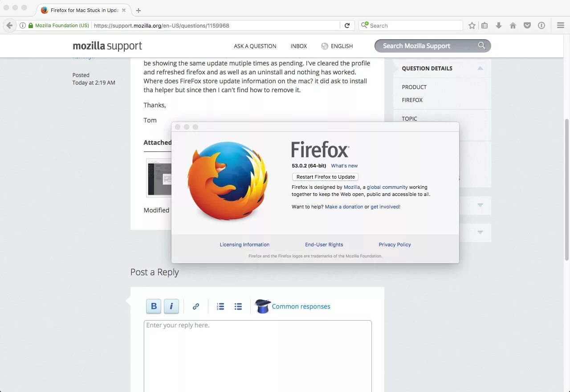This screenshot has width=570, height=392.
Task: Open the Mozilla link in About dialog
Action: click(351, 187)
